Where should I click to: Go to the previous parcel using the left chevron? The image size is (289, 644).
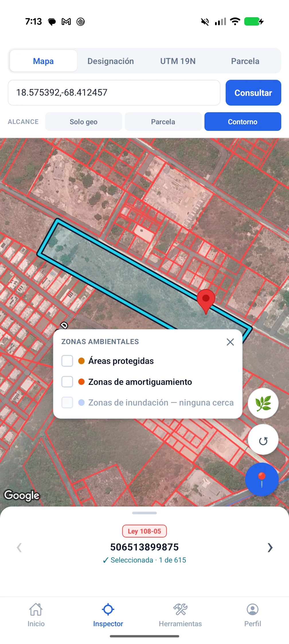pyautogui.click(x=19, y=548)
